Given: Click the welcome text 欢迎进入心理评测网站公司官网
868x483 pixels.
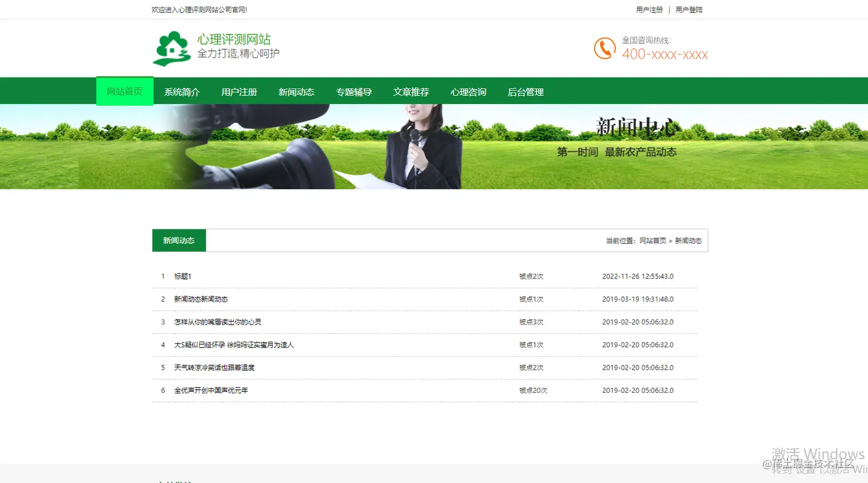Looking at the screenshot, I should (199, 10).
